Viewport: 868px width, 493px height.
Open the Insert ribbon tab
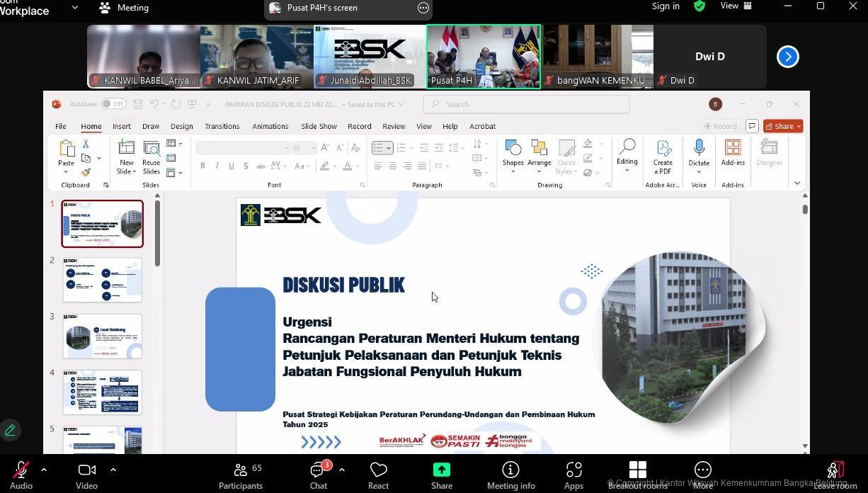pyautogui.click(x=121, y=126)
